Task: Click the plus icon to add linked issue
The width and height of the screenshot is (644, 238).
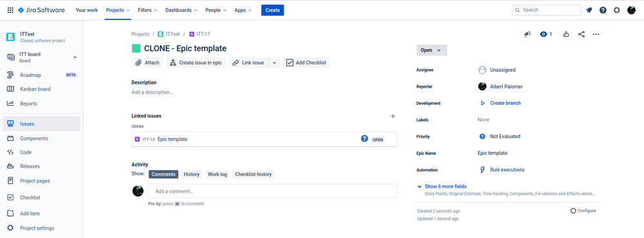Action: 393,116
